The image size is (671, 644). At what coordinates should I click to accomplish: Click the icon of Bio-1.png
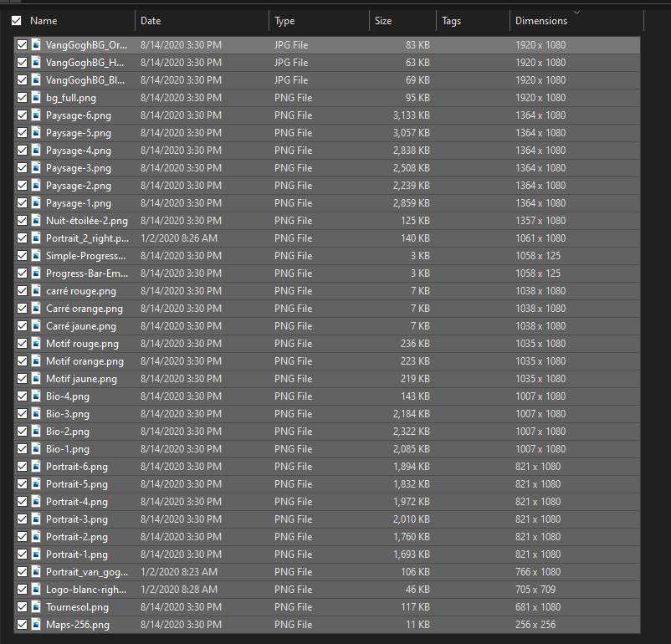[x=36, y=449]
